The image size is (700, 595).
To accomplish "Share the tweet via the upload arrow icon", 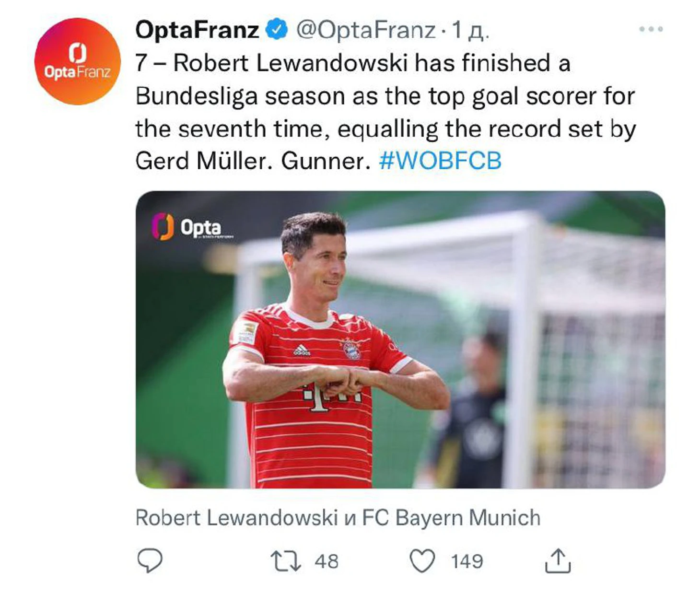I will point(558,561).
